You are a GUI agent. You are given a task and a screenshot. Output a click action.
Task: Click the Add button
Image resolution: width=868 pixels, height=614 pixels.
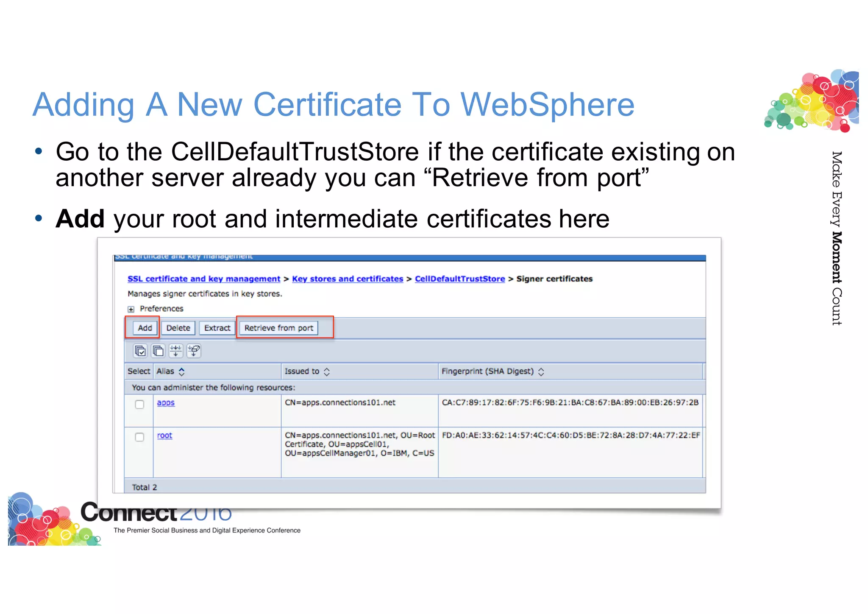point(145,328)
